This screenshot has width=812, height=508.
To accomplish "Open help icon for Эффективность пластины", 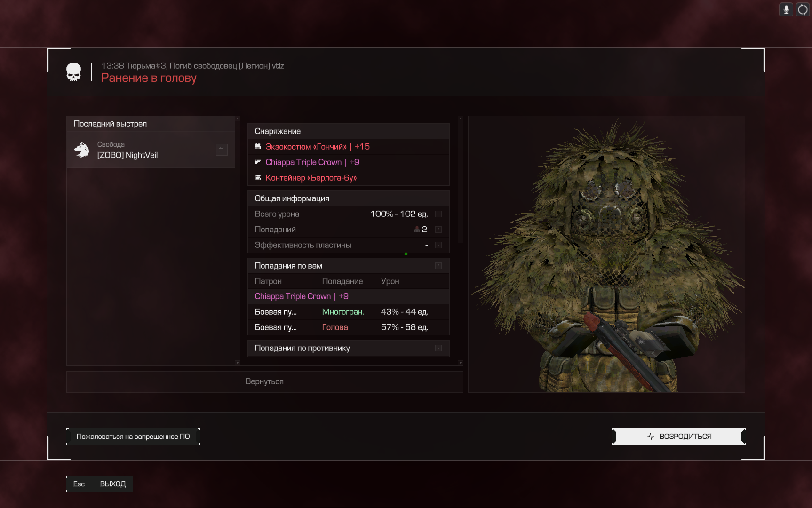I will [x=438, y=245].
